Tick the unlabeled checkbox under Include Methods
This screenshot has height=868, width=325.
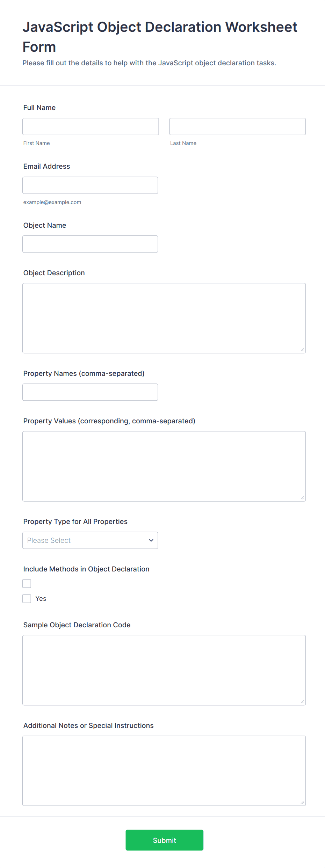(x=27, y=584)
